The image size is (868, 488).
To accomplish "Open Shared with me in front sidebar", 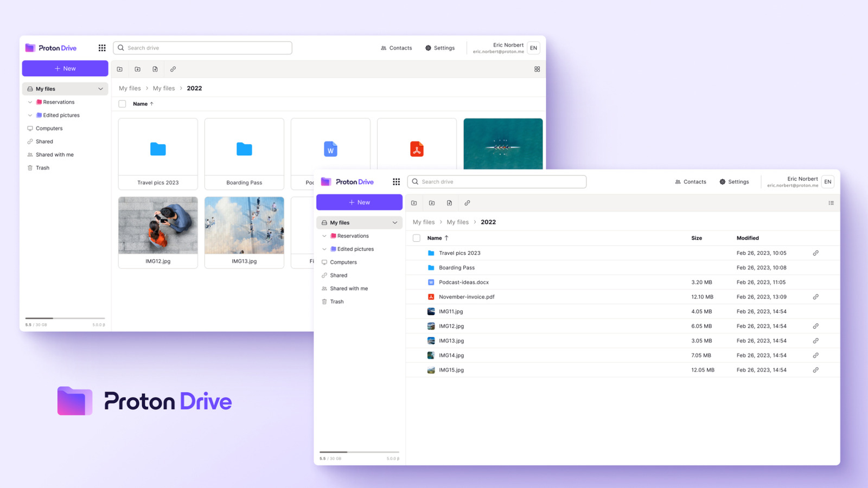I will [349, 288].
